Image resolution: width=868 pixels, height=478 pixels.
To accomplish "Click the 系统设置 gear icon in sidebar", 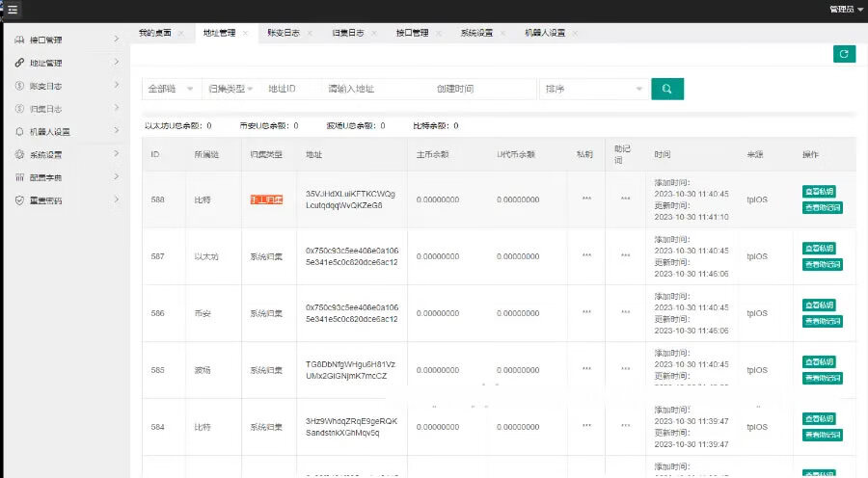I will [20, 155].
